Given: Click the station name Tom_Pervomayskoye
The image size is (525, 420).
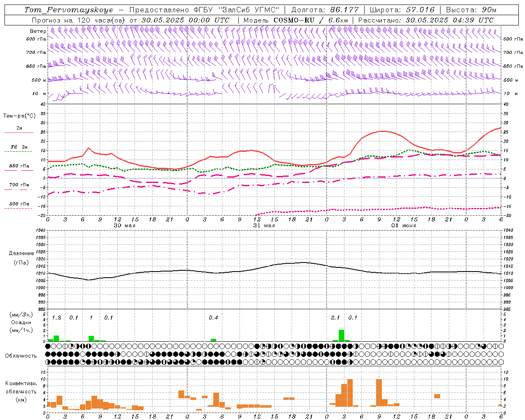Looking at the screenshot, I should [x=68, y=10].
